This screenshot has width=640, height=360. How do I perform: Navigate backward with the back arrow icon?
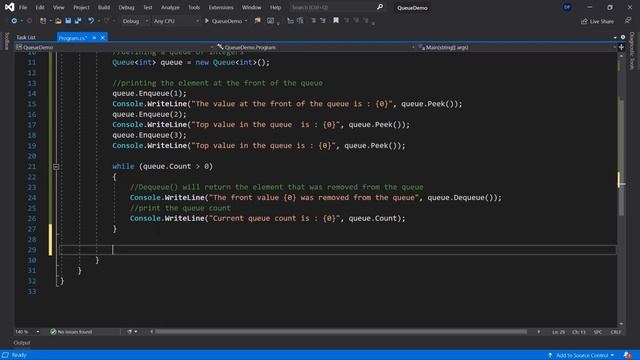14,21
